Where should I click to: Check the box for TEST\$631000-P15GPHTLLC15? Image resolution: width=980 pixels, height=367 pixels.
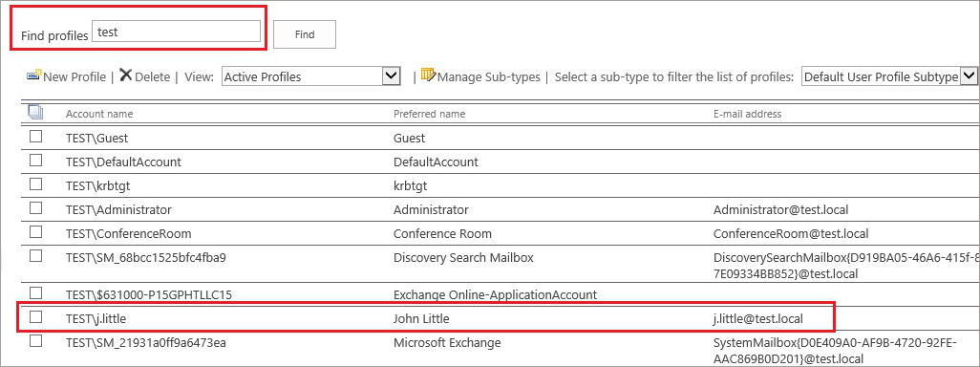tap(36, 292)
